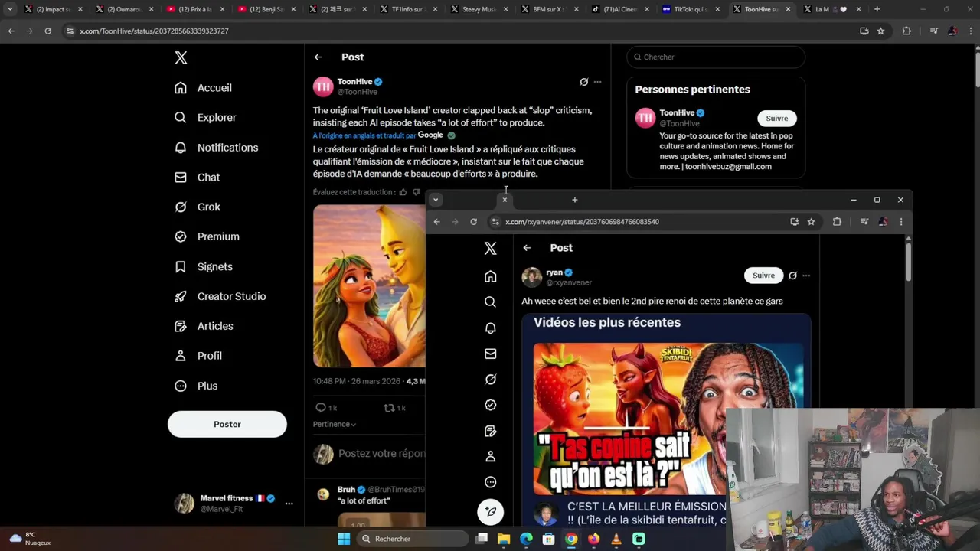Open the ryan profile name link
This screenshot has width=980, height=551.
click(x=554, y=272)
